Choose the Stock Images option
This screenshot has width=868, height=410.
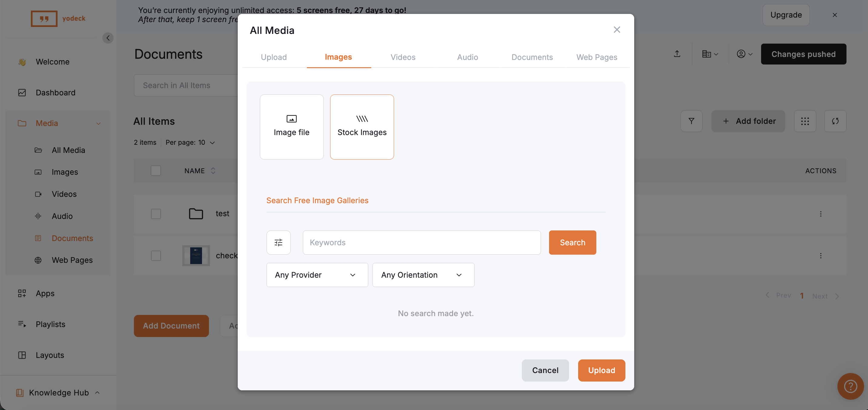pyautogui.click(x=362, y=127)
